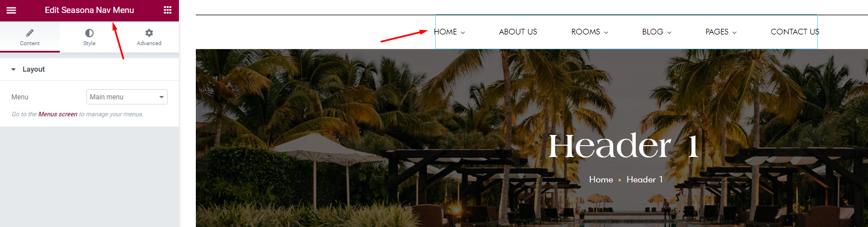This screenshot has width=868, height=227.
Task: Expand the PAGES nav submenu chevron
Action: click(734, 33)
